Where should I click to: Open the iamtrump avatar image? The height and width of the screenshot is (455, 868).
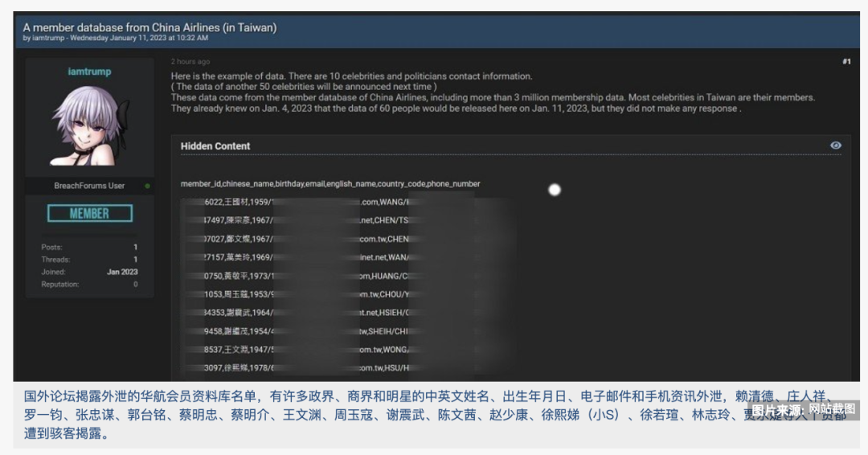[x=90, y=126]
